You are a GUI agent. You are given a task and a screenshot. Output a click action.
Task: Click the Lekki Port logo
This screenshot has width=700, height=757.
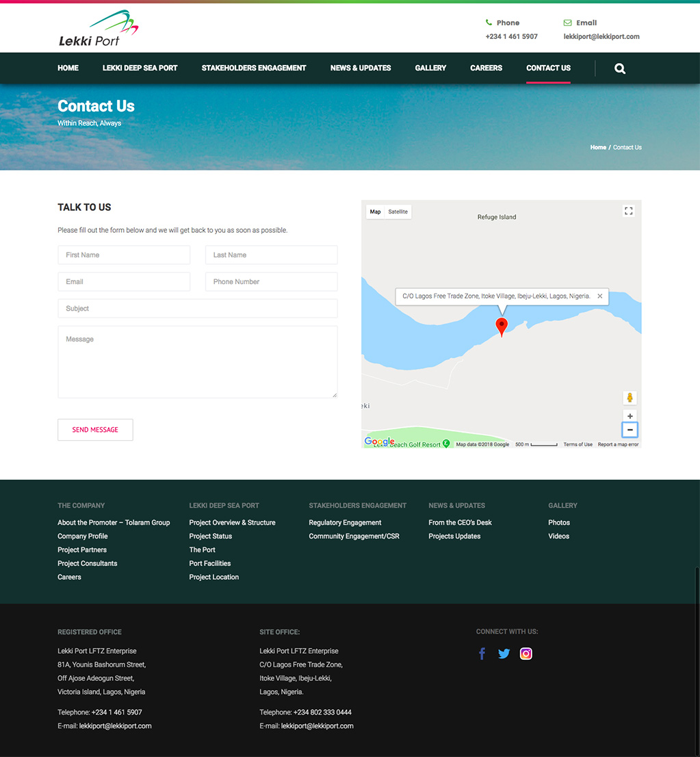[x=99, y=29]
